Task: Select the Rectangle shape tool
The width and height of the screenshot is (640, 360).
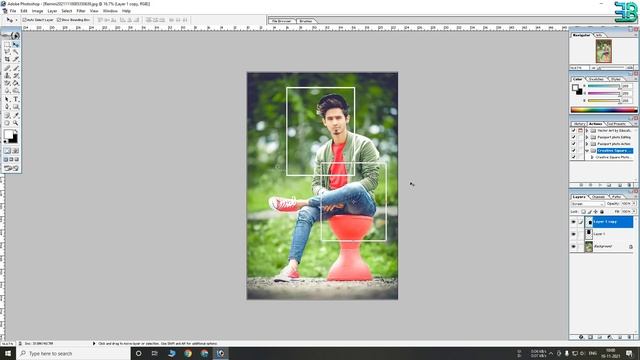Action: pyautogui.click(x=16, y=107)
